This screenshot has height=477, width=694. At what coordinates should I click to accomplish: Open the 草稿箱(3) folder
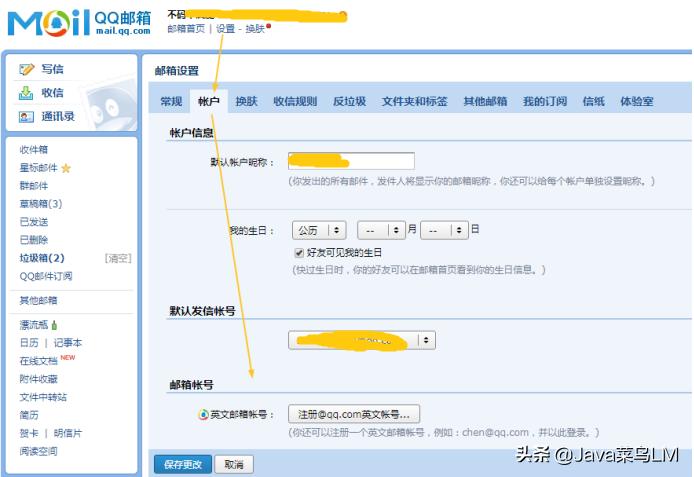(x=41, y=204)
